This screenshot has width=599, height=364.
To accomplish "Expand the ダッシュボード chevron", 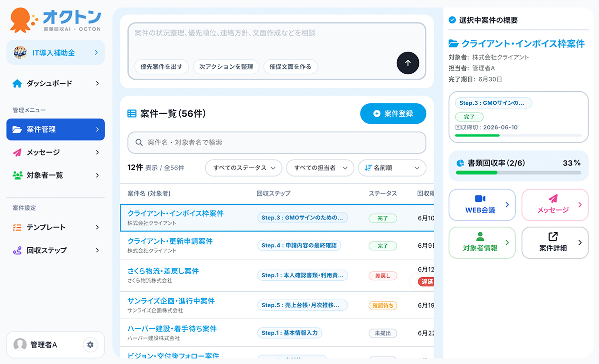I will 97,84.
